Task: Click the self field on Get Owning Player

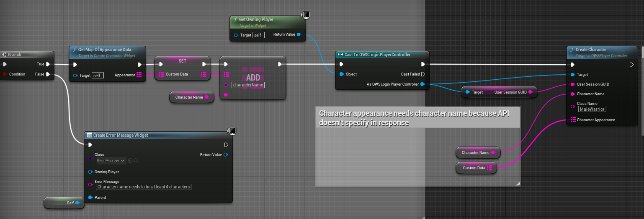Action: click(258, 35)
